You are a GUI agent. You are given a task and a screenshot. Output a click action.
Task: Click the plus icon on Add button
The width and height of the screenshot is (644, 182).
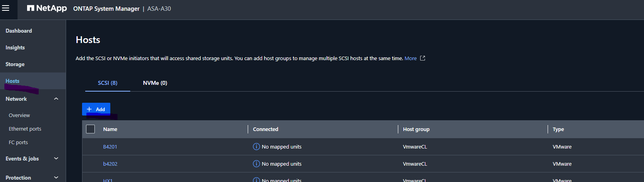[x=89, y=109]
